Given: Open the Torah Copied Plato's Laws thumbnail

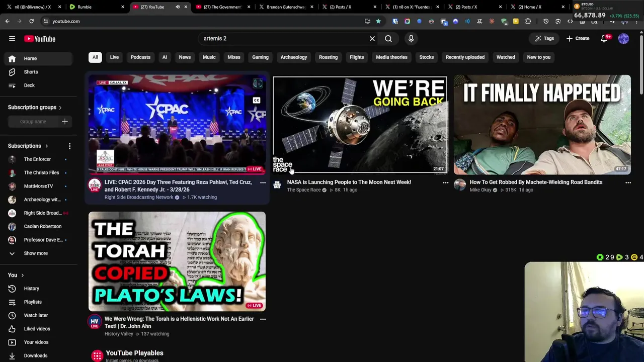Looking at the screenshot, I should coord(177,261).
